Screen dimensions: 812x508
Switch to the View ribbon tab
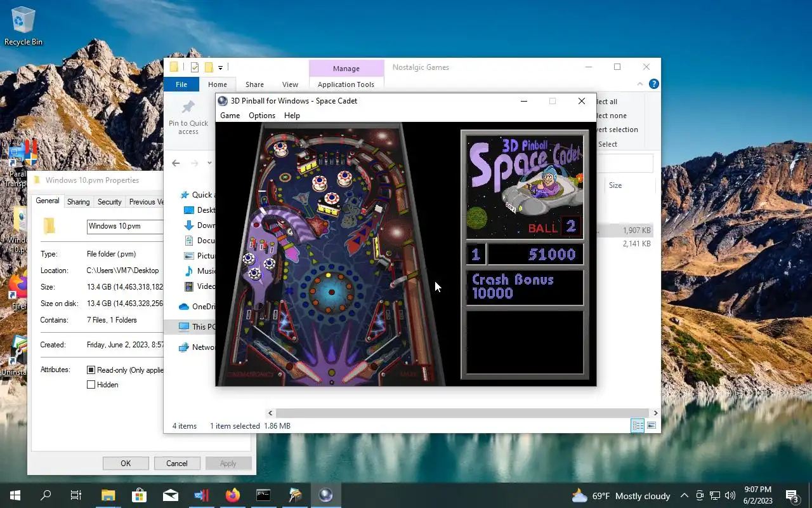click(x=290, y=84)
